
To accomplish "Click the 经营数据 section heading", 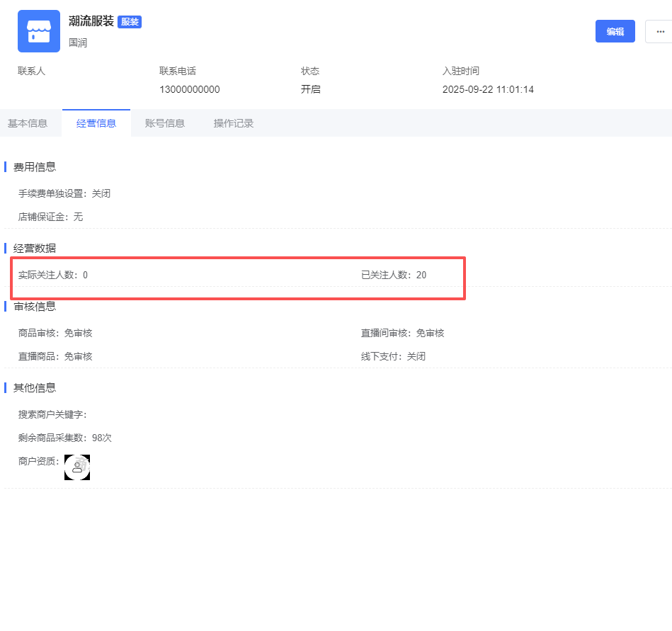I will click(x=35, y=248).
